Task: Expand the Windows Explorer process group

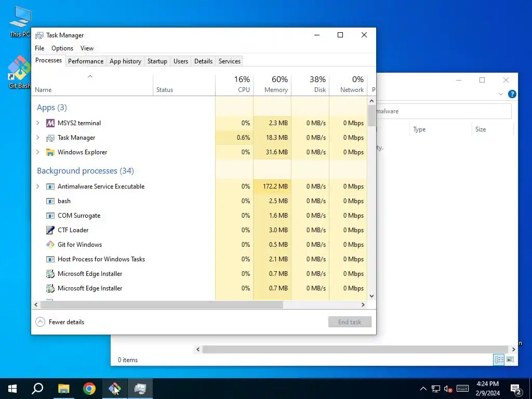Action: pos(38,152)
